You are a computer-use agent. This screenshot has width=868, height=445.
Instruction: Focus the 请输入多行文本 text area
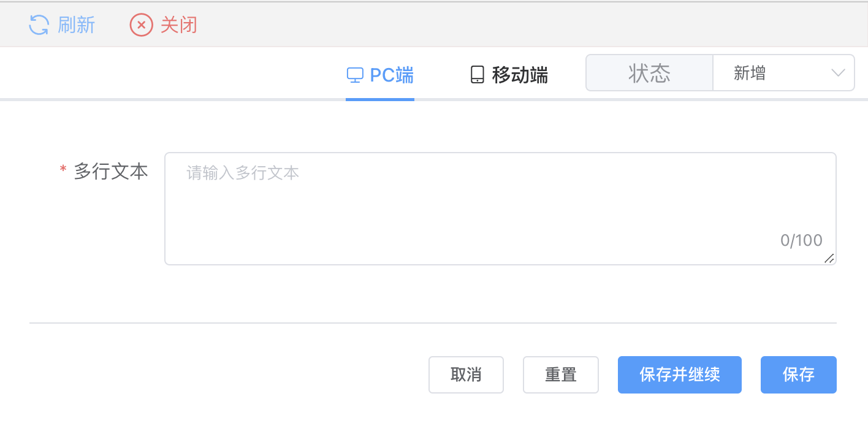(x=500, y=208)
